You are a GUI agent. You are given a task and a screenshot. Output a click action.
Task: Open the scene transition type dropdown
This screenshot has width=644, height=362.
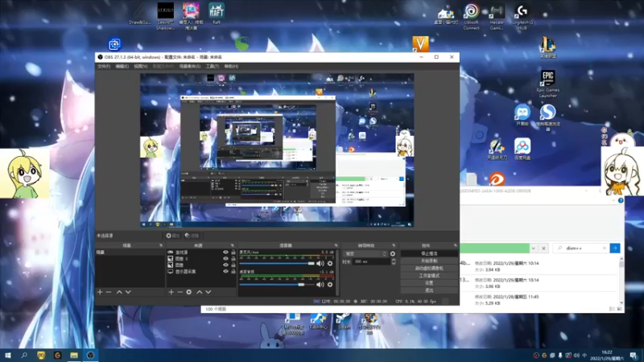point(365,253)
